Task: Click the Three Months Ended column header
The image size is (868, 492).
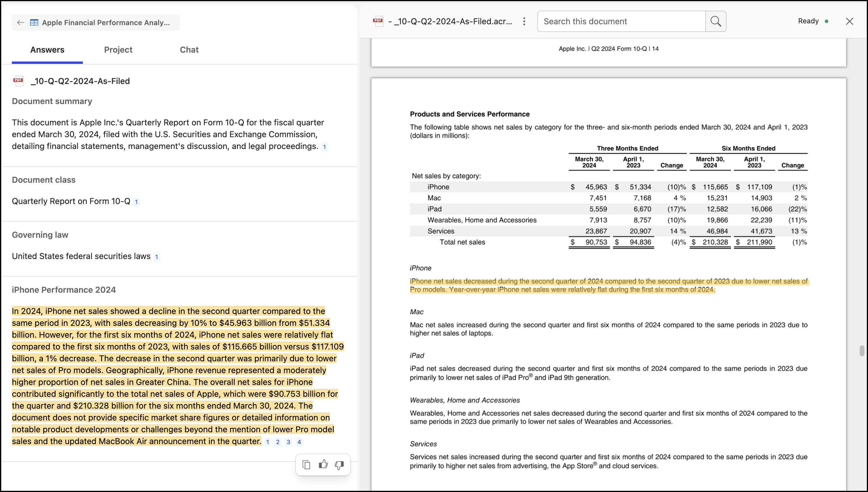Action: (x=628, y=148)
